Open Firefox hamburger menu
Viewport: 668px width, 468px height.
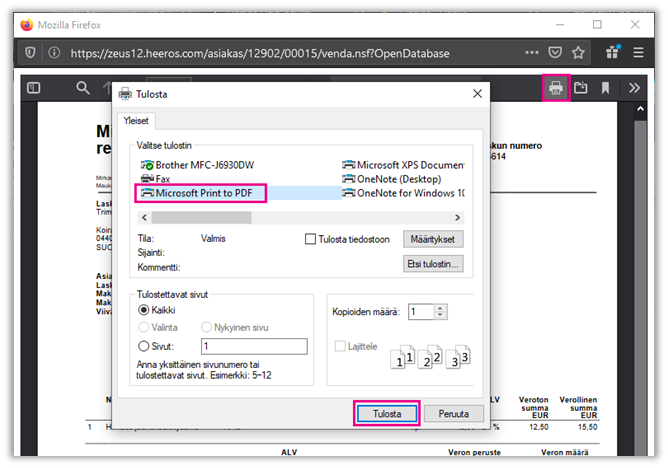tap(638, 53)
